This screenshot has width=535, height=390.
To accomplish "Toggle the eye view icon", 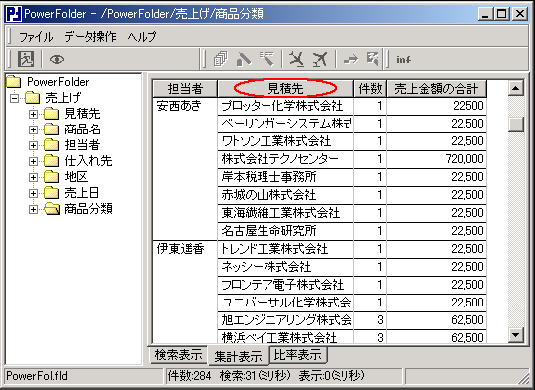I will click(x=57, y=59).
